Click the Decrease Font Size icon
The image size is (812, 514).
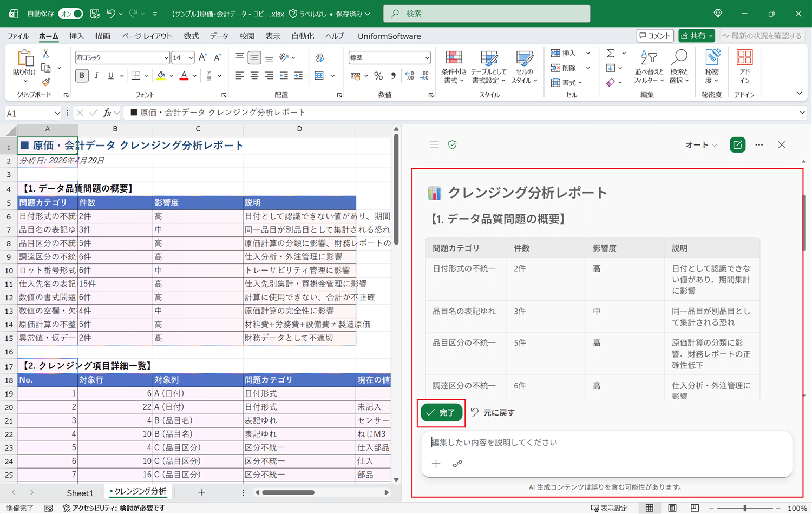218,57
